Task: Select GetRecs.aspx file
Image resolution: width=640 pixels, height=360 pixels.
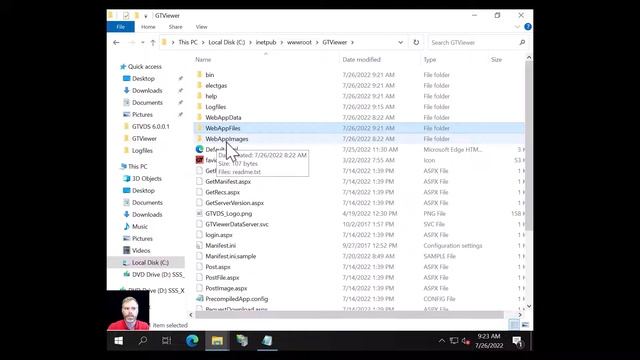Action: [x=222, y=192]
